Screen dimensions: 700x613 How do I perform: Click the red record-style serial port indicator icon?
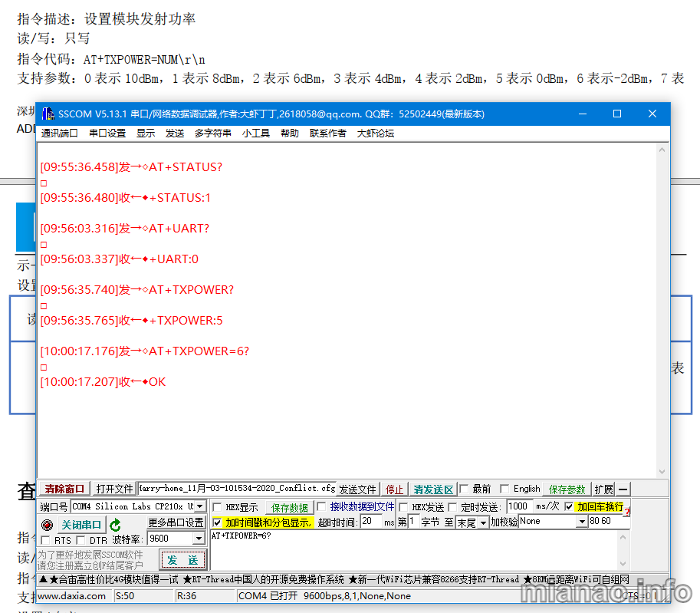coord(47,525)
